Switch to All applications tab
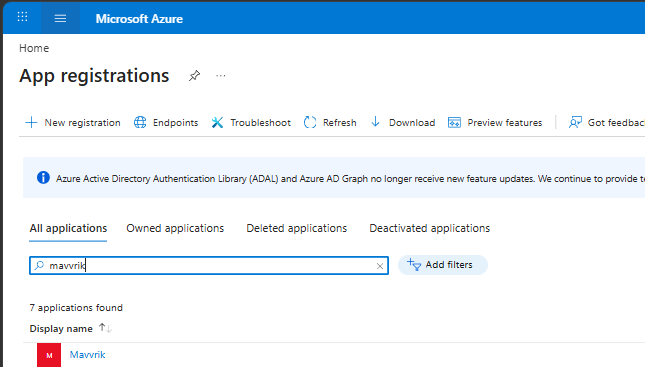Viewport: 645px width, 367px height. click(68, 228)
